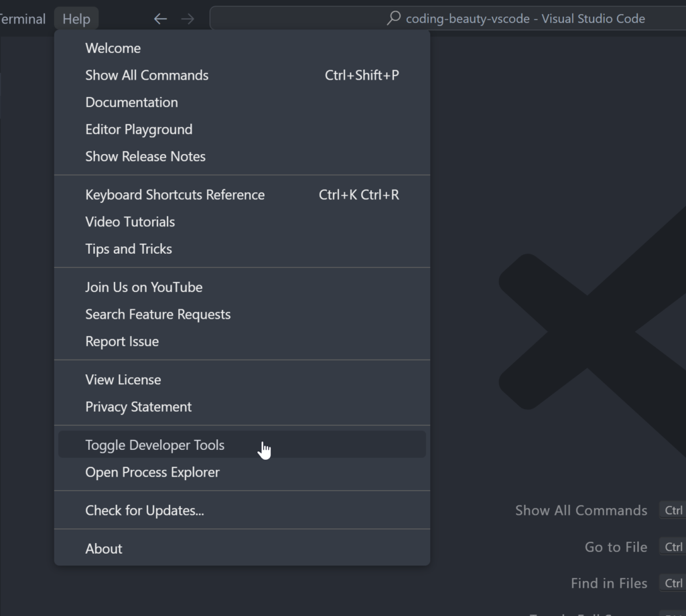
Task: Click the command center search field
Action: click(469, 19)
